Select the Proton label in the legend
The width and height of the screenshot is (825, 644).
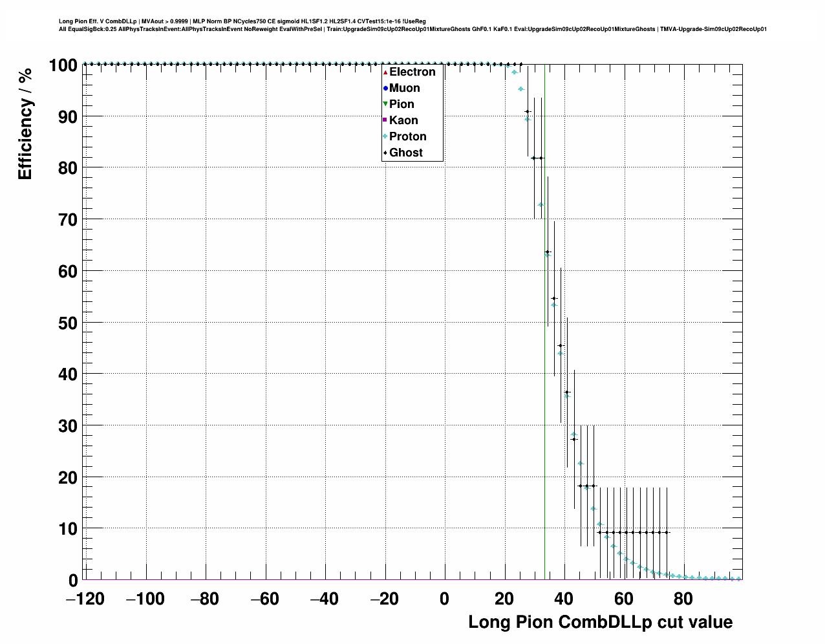(x=407, y=136)
